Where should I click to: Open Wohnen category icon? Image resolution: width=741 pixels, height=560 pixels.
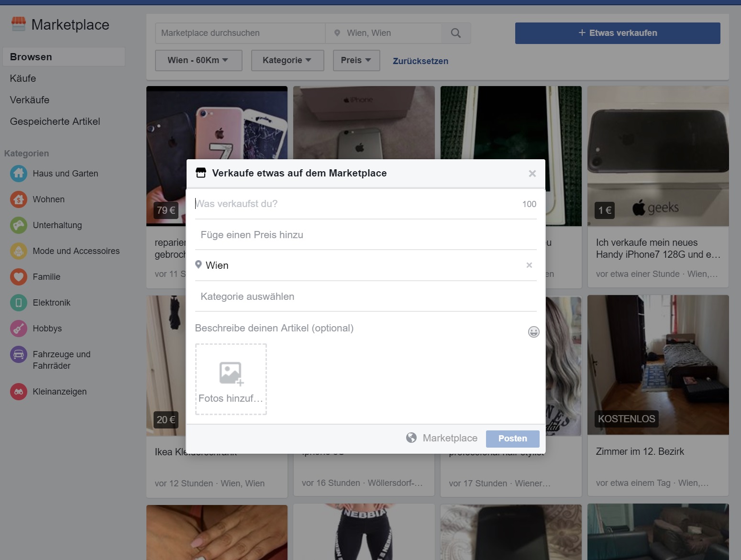coord(19,199)
